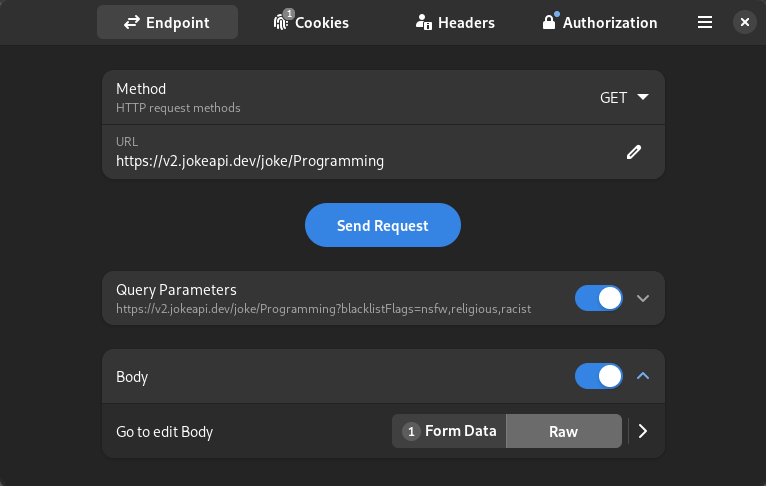Expand the Query Parameters section

click(643, 298)
